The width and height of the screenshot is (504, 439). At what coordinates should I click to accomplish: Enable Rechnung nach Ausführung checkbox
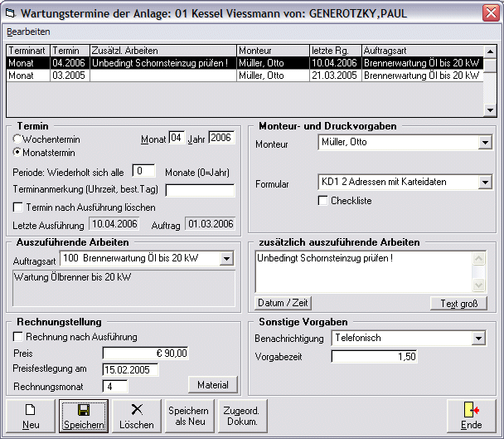[17, 337]
